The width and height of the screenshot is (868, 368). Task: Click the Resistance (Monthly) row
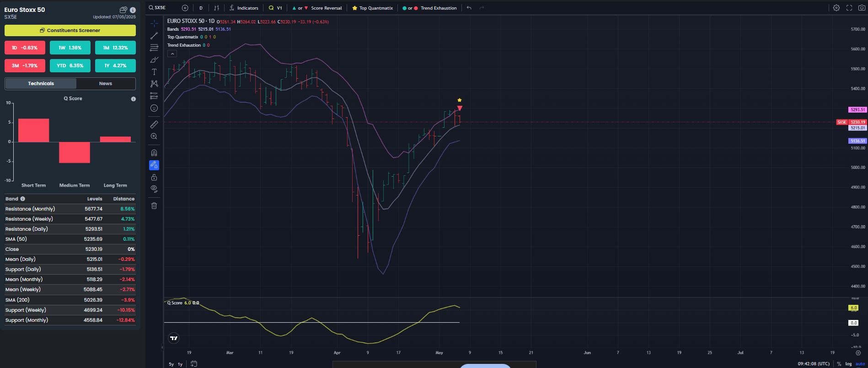pyautogui.click(x=70, y=209)
